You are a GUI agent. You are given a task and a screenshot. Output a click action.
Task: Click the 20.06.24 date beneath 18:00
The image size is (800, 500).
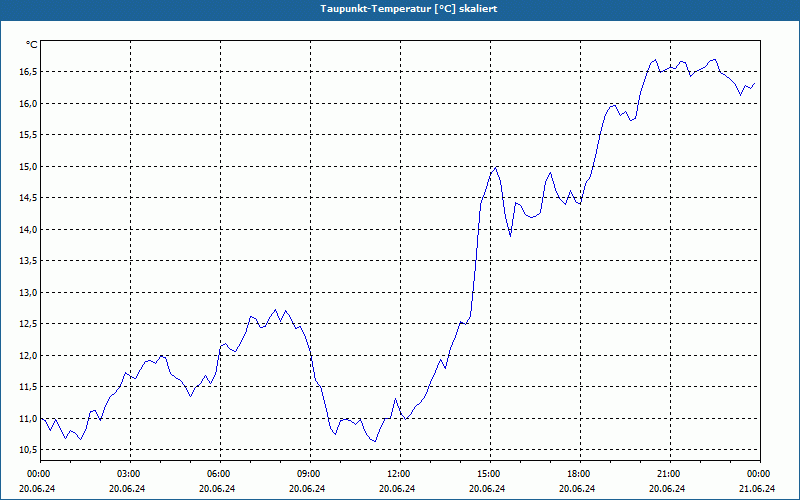577,488
